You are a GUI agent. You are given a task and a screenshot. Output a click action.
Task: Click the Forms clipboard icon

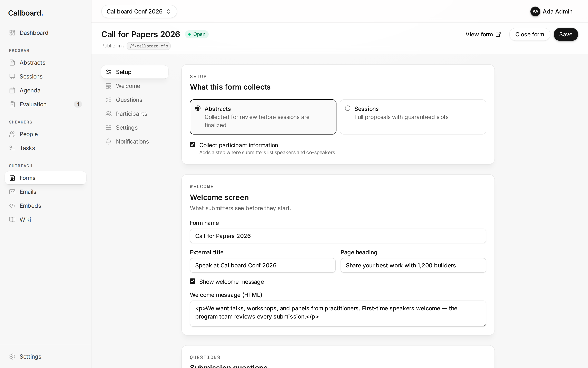[x=12, y=178]
